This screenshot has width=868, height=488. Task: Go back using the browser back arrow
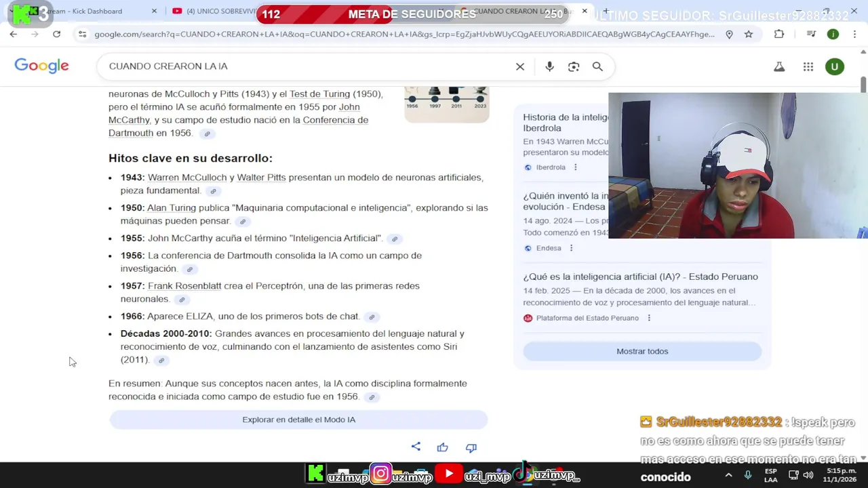(x=14, y=34)
